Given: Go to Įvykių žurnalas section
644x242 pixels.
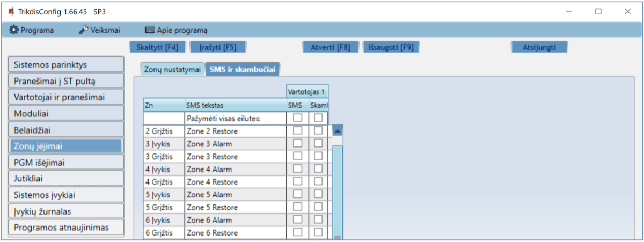Looking at the screenshot, I should 66,211.
